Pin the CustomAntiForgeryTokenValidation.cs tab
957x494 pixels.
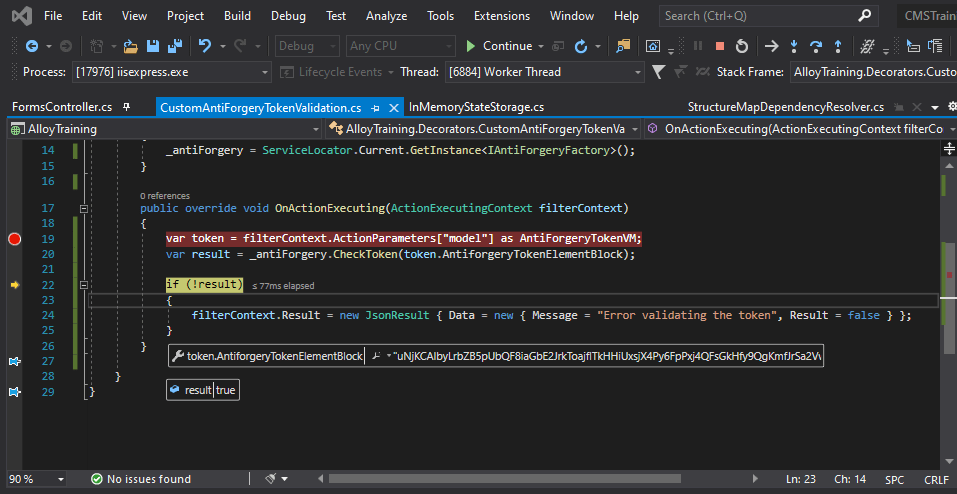[x=375, y=108]
